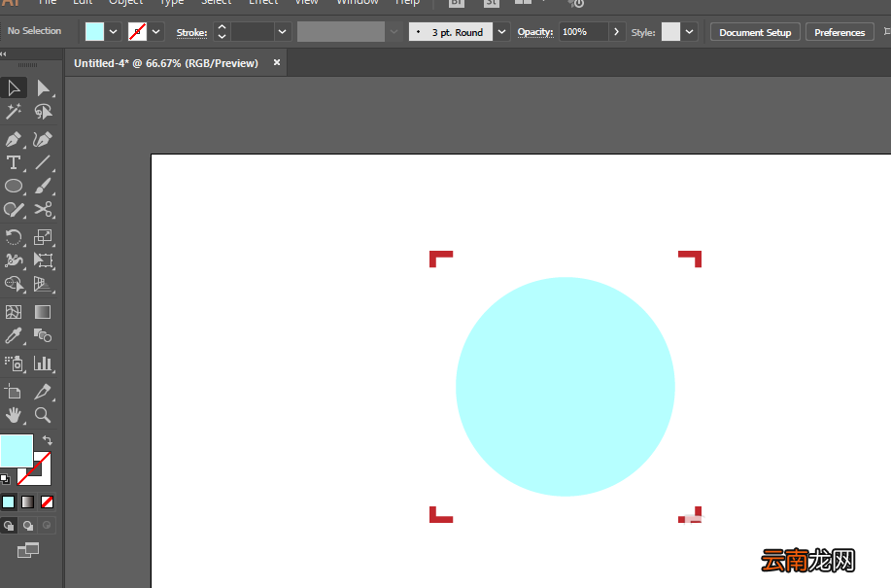
Task: Click into the Opacity 100% field
Action: [x=584, y=32]
